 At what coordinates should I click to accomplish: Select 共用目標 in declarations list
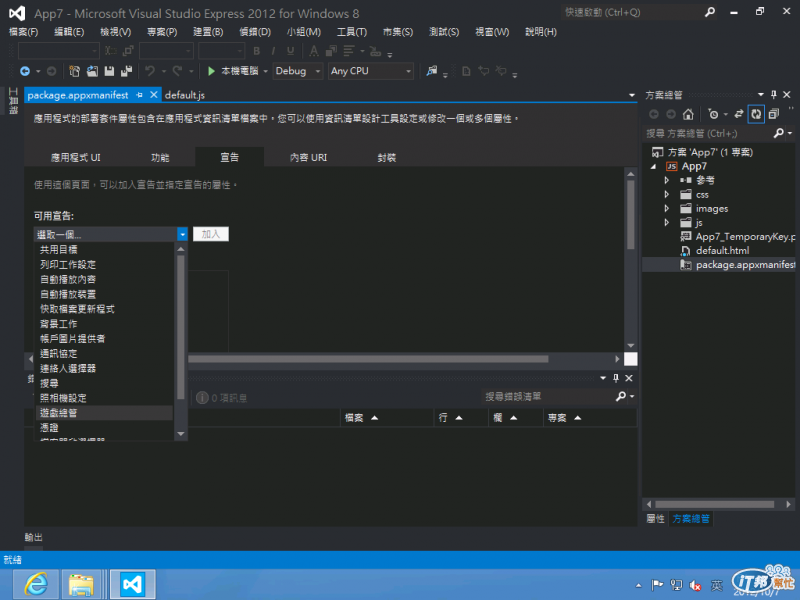tap(105, 249)
